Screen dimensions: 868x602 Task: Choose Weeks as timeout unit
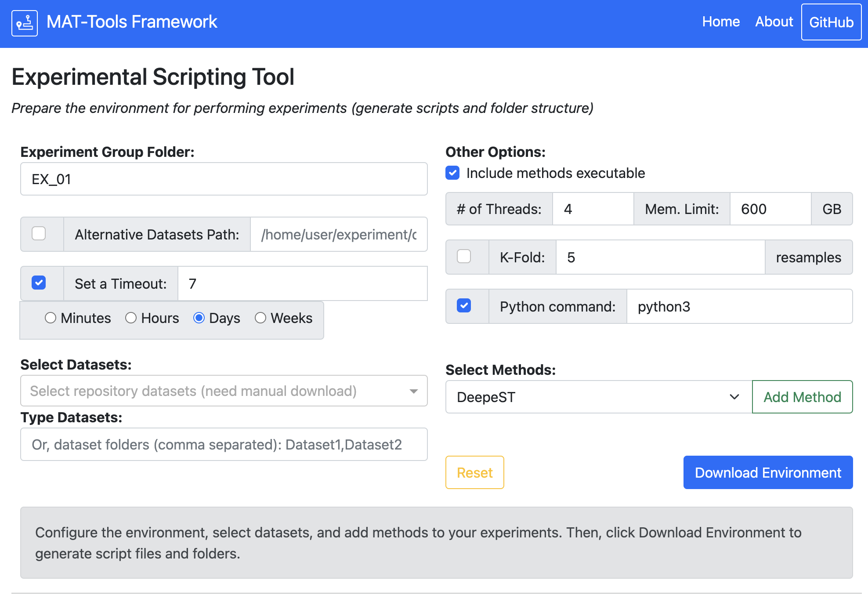click(260, 318)
